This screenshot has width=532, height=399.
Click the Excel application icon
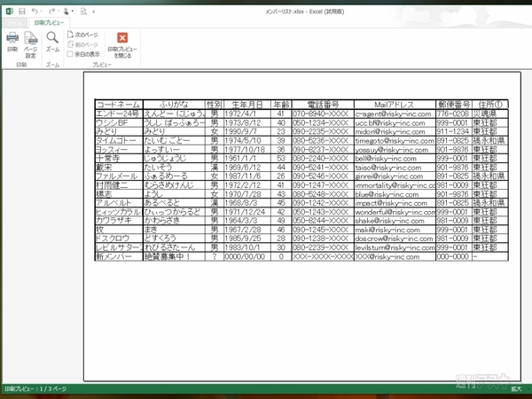[x=10, y=12]
